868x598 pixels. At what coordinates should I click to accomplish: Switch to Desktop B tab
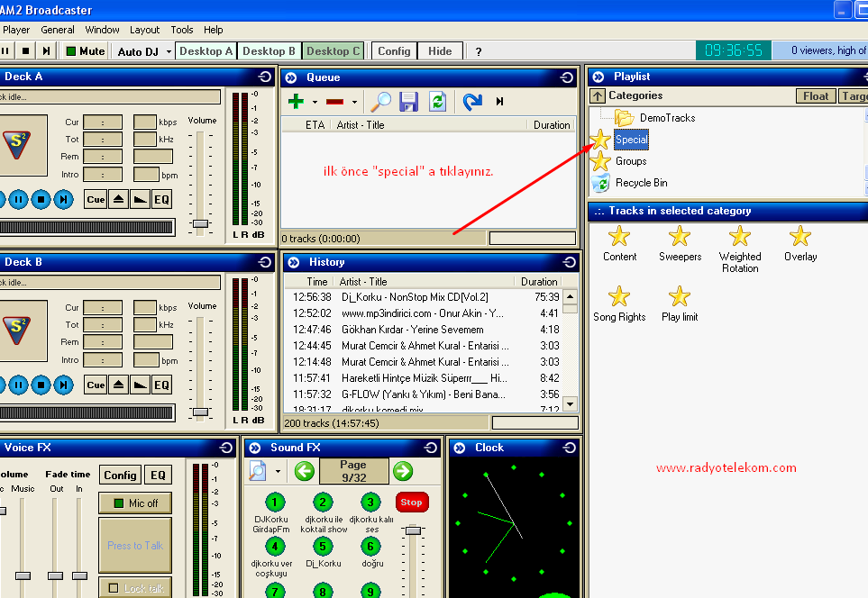(269, 51)
